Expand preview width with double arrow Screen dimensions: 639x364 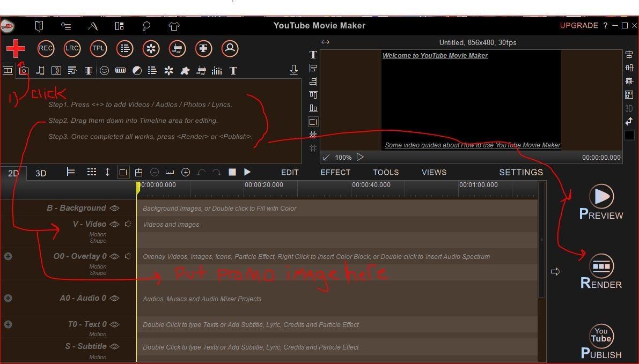click(x=325, y=42)
